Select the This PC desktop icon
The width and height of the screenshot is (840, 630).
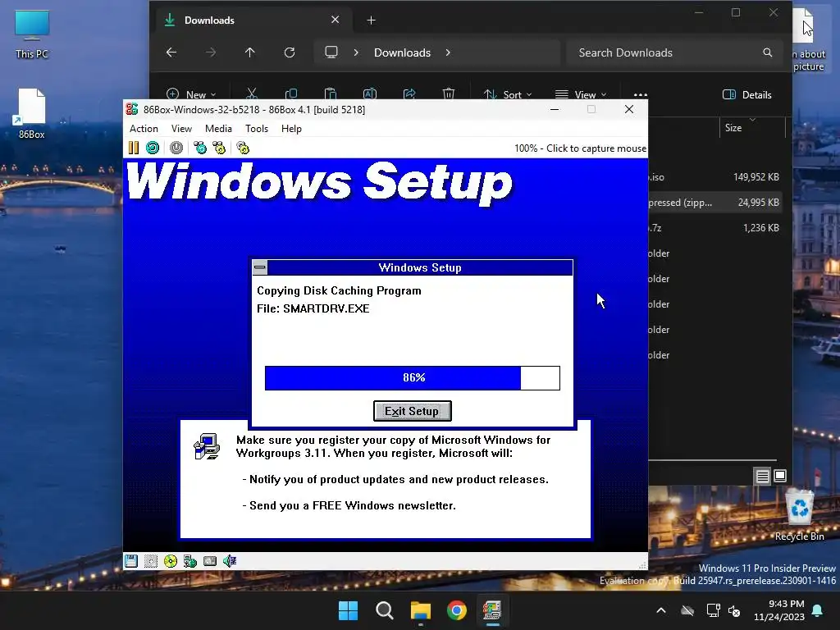[32, 34]
